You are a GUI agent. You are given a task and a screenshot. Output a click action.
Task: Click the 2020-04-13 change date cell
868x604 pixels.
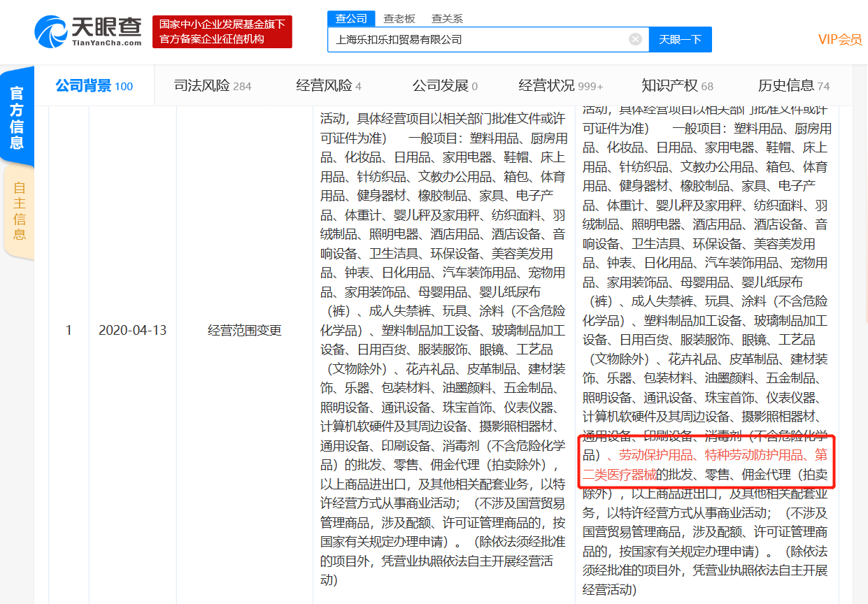tap(133, 330)
